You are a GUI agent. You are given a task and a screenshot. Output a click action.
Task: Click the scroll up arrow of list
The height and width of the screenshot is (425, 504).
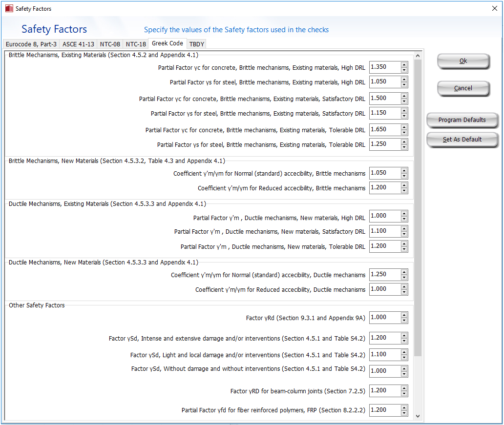point(418,55)
